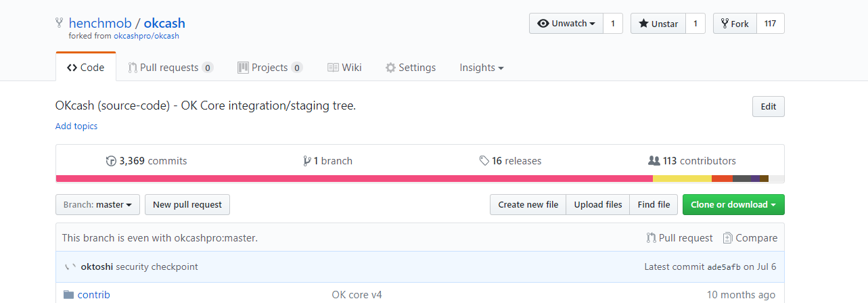Screen dimensions: 868x303
Task: Open the Unwatch dropdown button
Action: [566, 24]
